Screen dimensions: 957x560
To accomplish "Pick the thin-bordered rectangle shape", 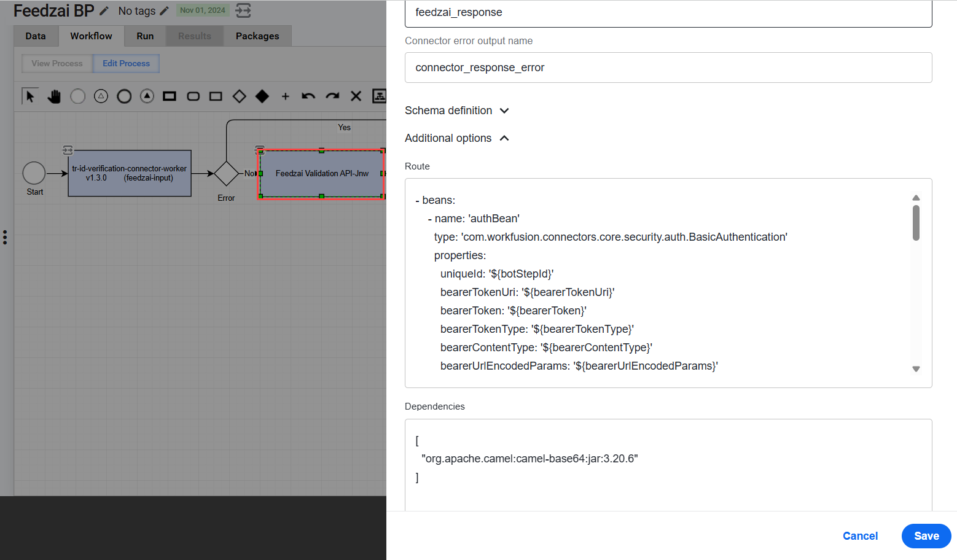I will pos(216,96).
